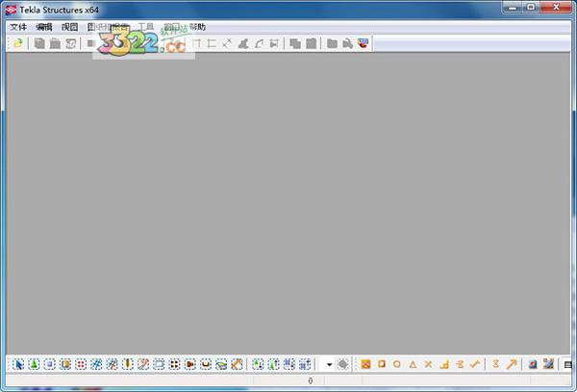Toggle Select single bolts switch
Image resolution: width=577 pixels, height=392 pixels.
click(x=190, y=364)
